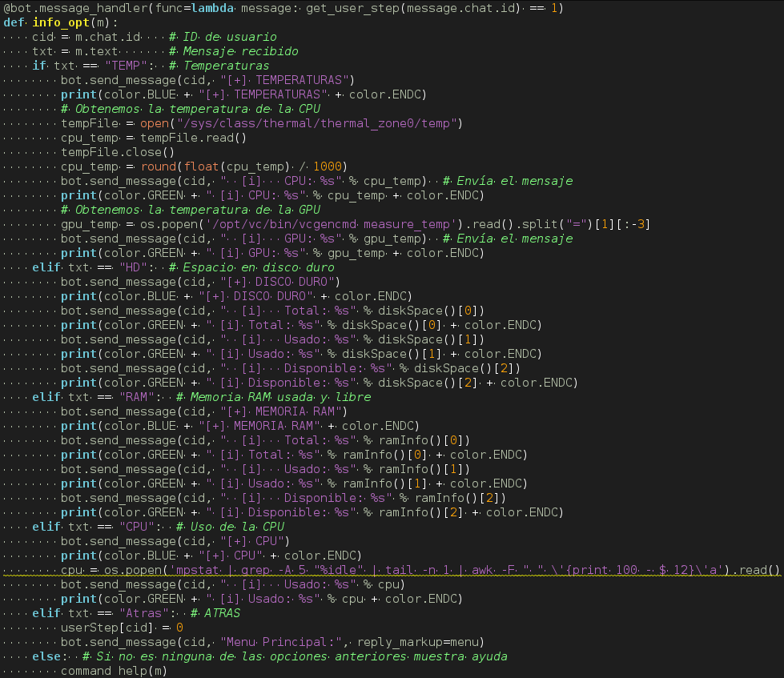Place cursor on tempFile.close() line
784x678 pixels.
117,152
